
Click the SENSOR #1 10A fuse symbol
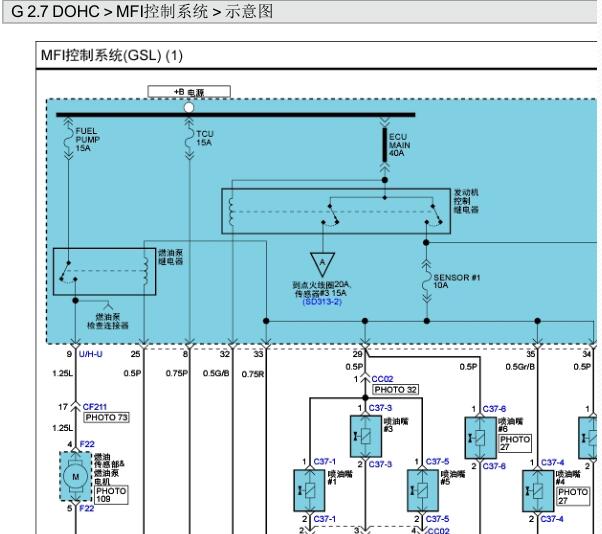pyautogui.click(x=426, y=282)
